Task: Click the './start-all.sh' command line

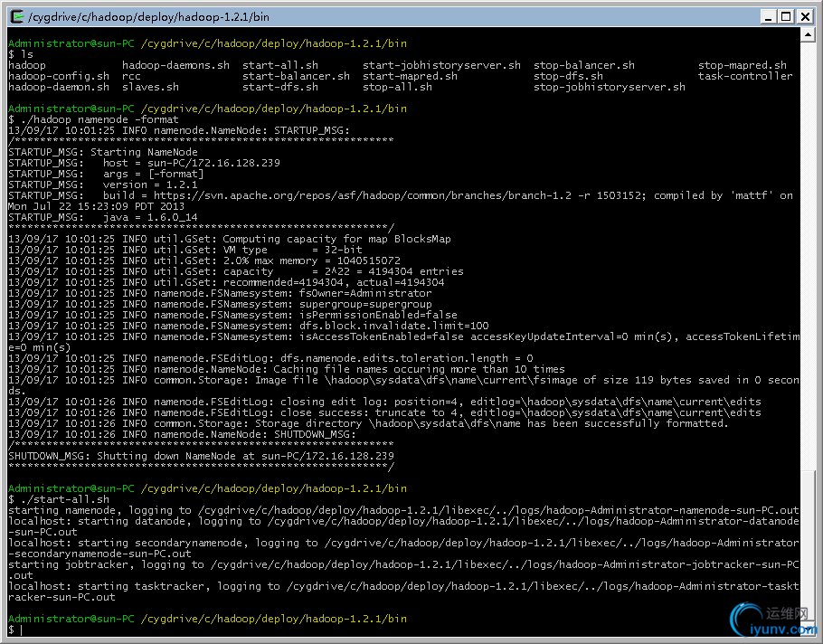Action: coord(59,499)
